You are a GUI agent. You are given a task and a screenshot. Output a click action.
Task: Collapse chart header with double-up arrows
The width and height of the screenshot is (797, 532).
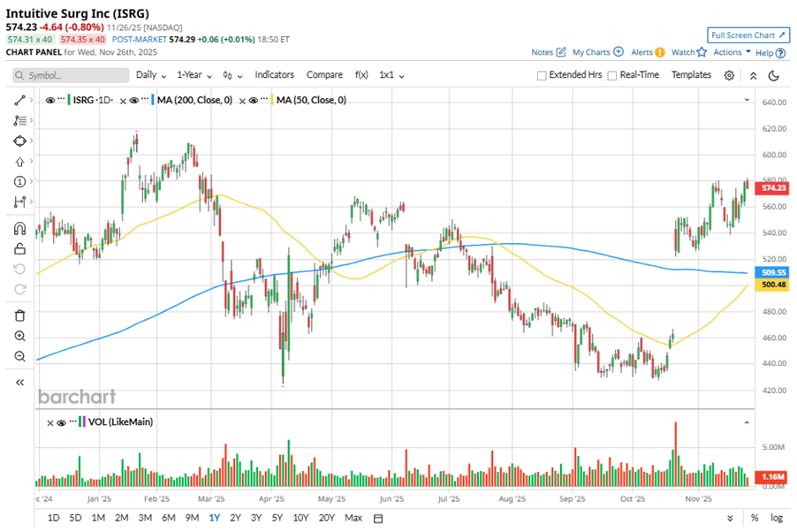754,75
